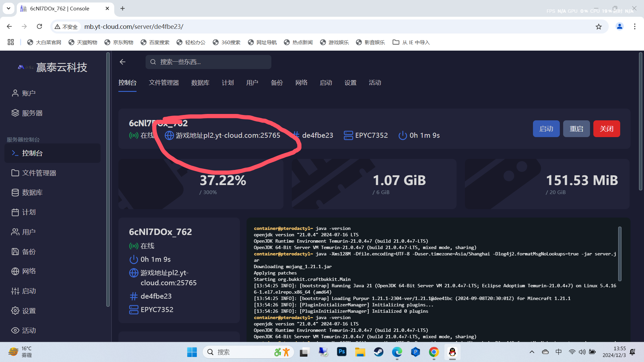Open 设置 settings in the sidebar
This screenshot has height=362, width=644.
[x=23, y=311]
